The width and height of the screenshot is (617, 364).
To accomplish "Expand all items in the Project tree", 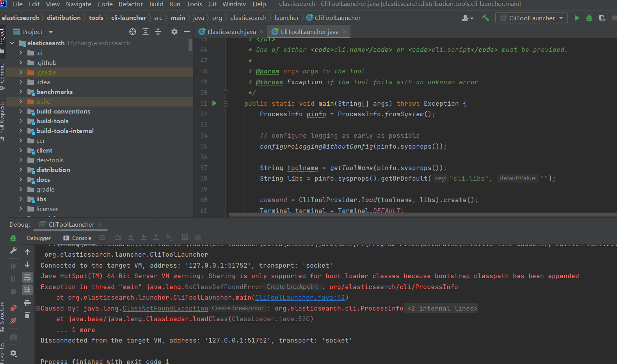I will (x=146, y=32).
